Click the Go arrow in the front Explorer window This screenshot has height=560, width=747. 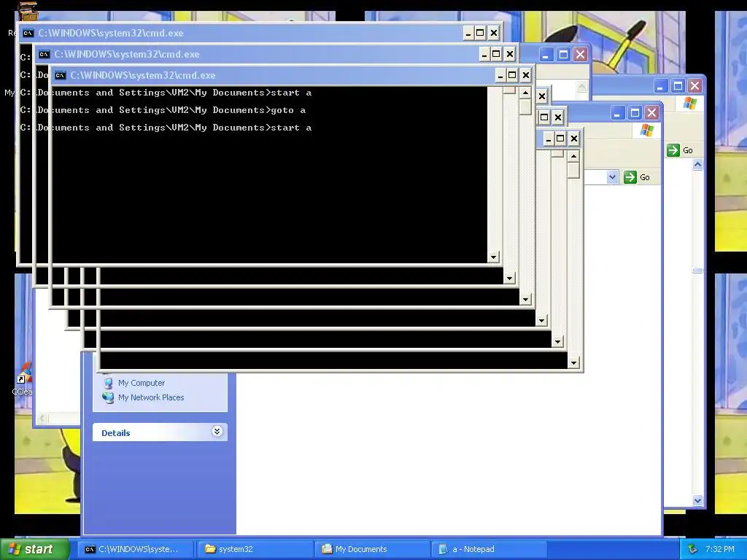tap(630, 177)
